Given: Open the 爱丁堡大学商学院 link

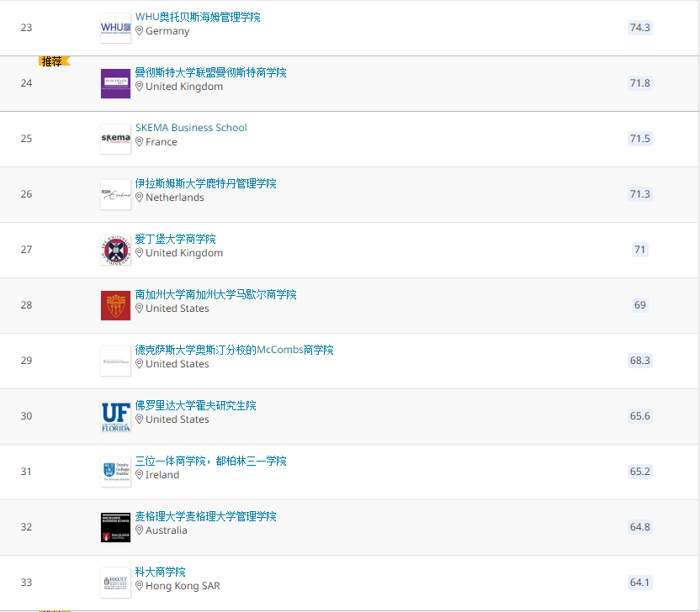Looking at the screenshot, I should tap(176, 239).
